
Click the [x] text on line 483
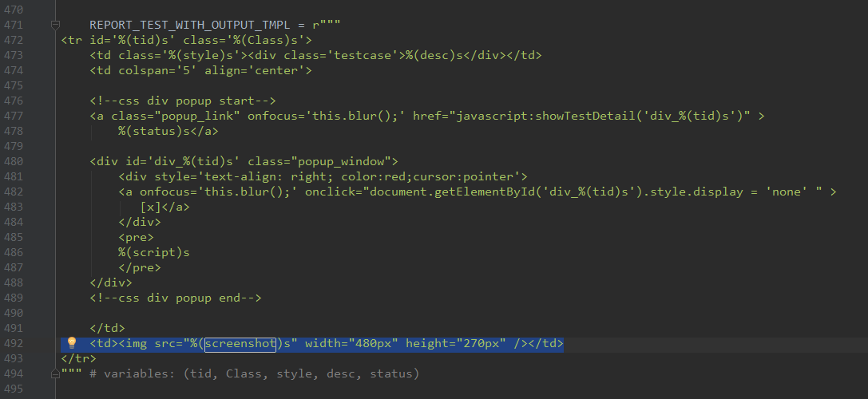coord(151,207)
